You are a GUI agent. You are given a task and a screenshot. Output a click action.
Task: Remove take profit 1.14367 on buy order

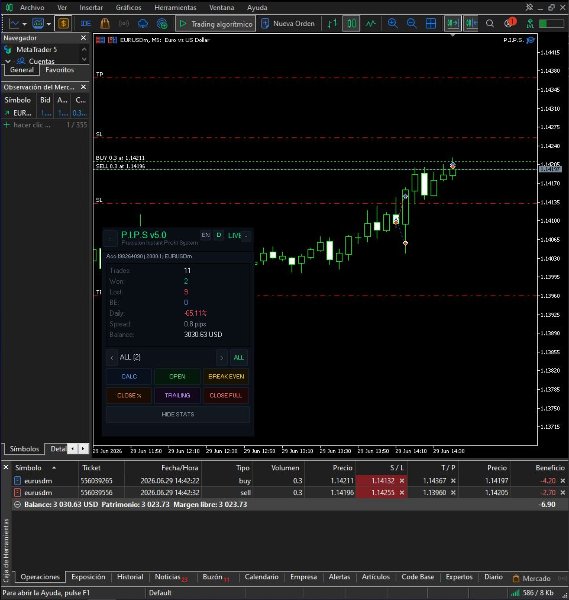click(x=453, y=481)
